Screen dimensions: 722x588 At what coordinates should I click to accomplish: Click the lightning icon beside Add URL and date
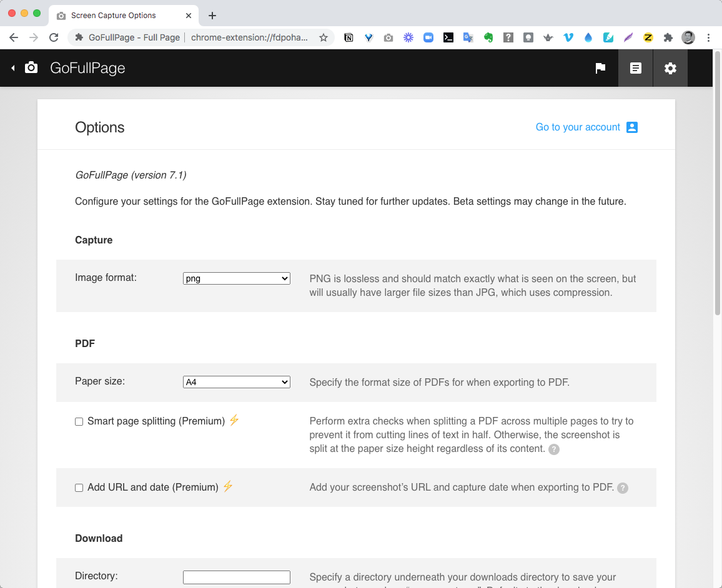coord(228,486)
